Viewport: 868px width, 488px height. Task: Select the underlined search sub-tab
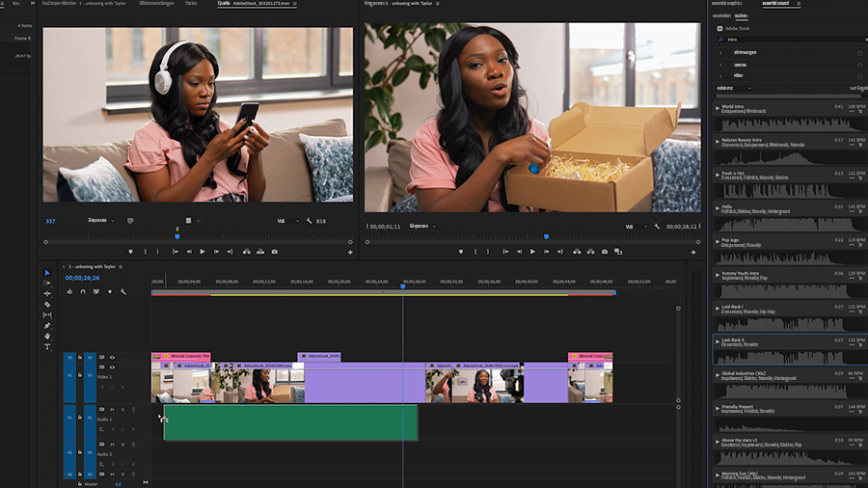point(741,16)
